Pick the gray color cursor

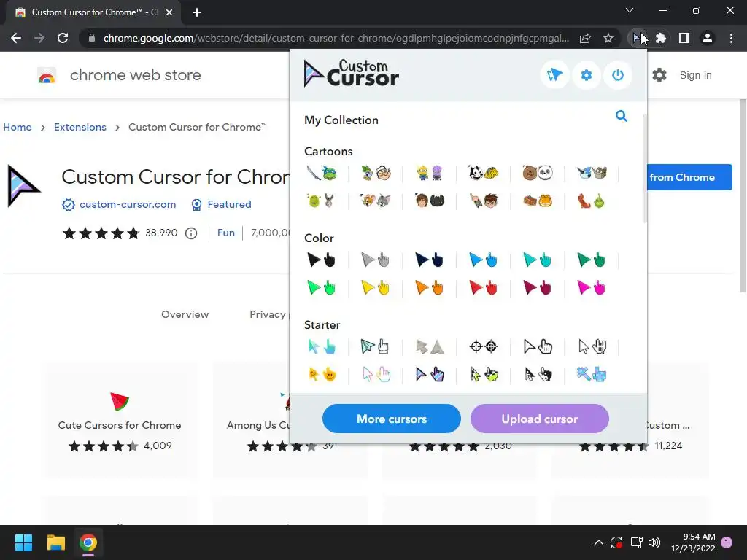tap(376, 260)
